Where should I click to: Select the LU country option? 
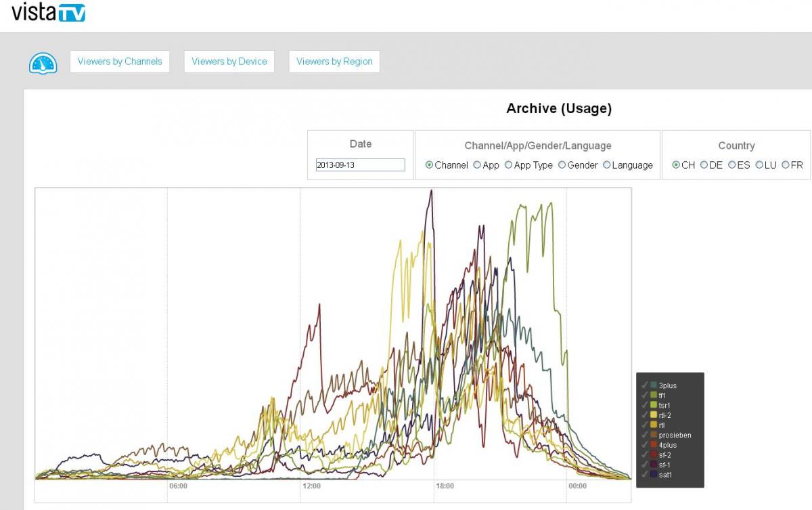759,165
